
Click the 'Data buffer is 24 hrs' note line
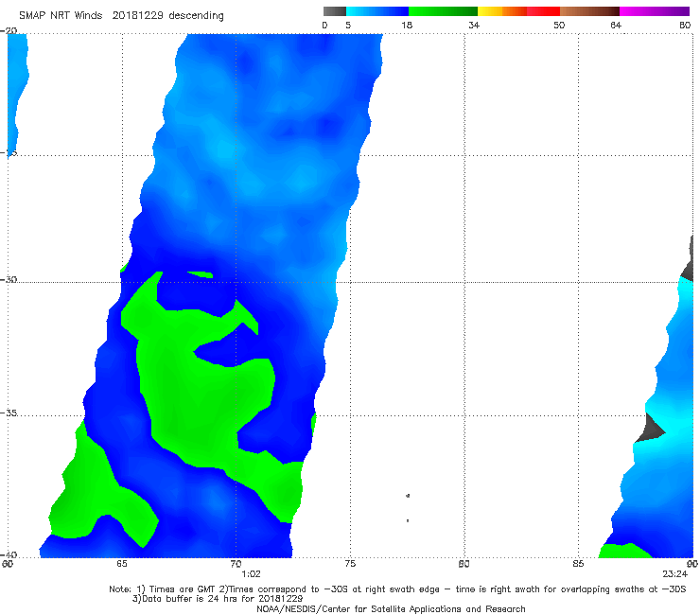click(218, 599)
